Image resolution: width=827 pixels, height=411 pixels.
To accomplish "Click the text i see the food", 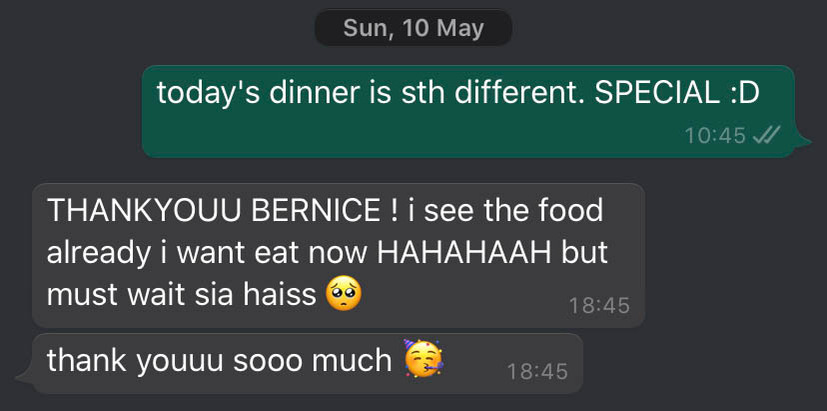I will pyautogui.click(x=506, y=211).
